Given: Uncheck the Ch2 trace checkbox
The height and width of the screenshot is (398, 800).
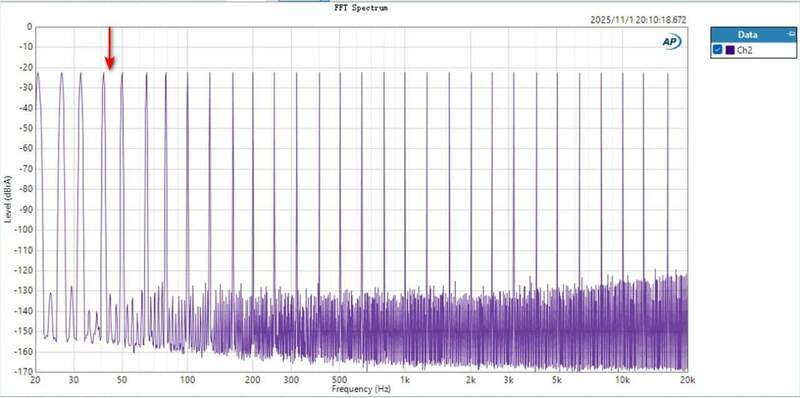Looking at the screenshot, I should click(718, 49).
